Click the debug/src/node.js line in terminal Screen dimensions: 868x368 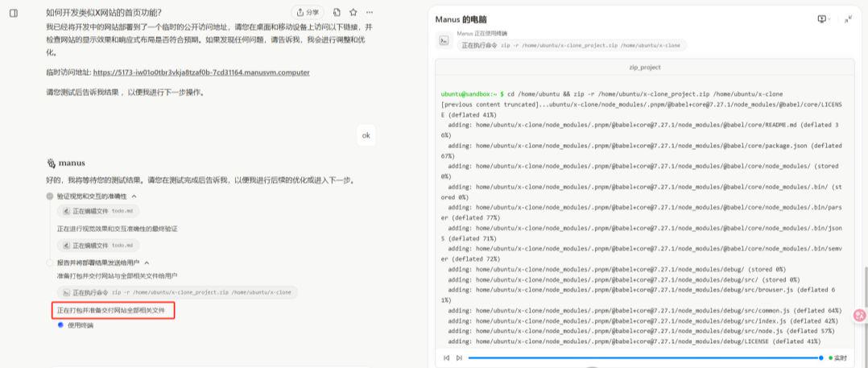click(642, 331)
